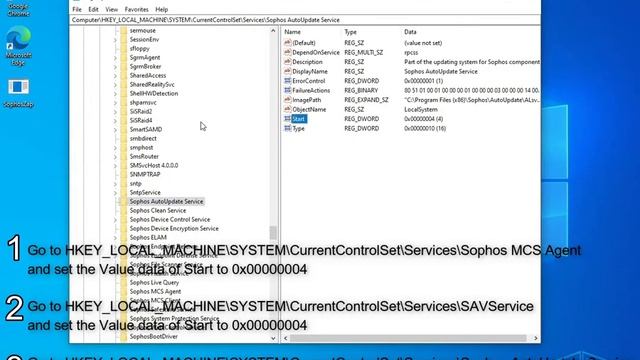This screenshot has width=640, height=360.
Task: Expand the SntpService key
Action: click(x=115, y=192)
